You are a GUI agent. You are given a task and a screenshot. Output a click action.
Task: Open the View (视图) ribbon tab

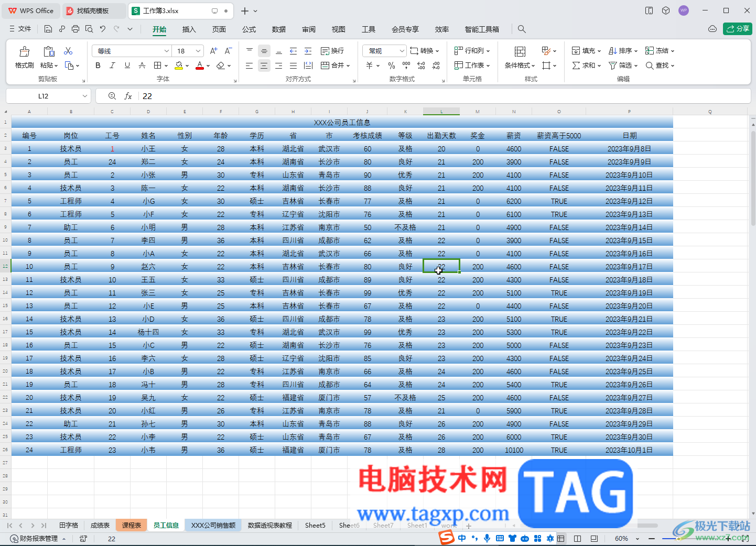[x=339, y=29]
